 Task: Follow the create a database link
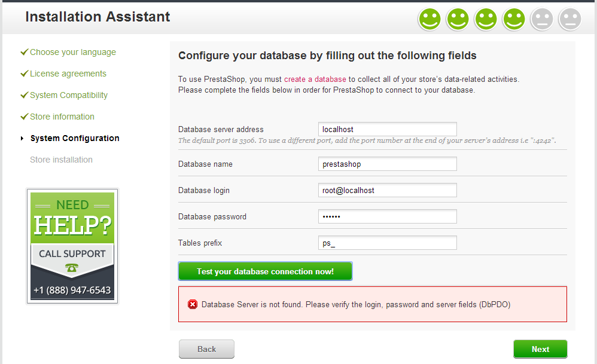315,79
